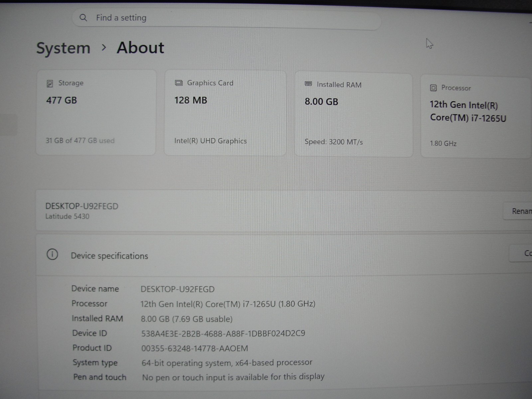
Task: Click the Device ID value 538A4E3E-2B2B-4688
Action: tap(223, 333)
